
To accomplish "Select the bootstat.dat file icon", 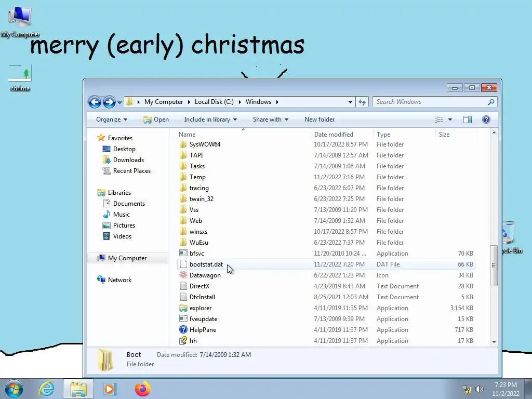I will [x=183, y=264].
